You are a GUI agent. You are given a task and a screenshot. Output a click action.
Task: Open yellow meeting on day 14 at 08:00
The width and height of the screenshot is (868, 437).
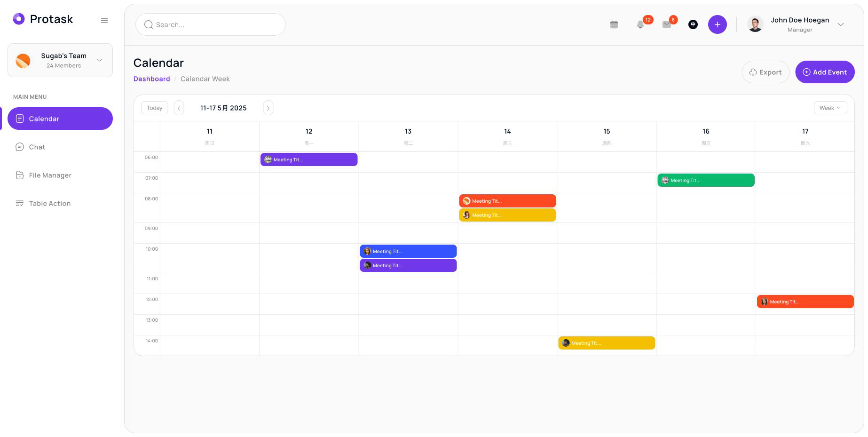click(507, 215)
